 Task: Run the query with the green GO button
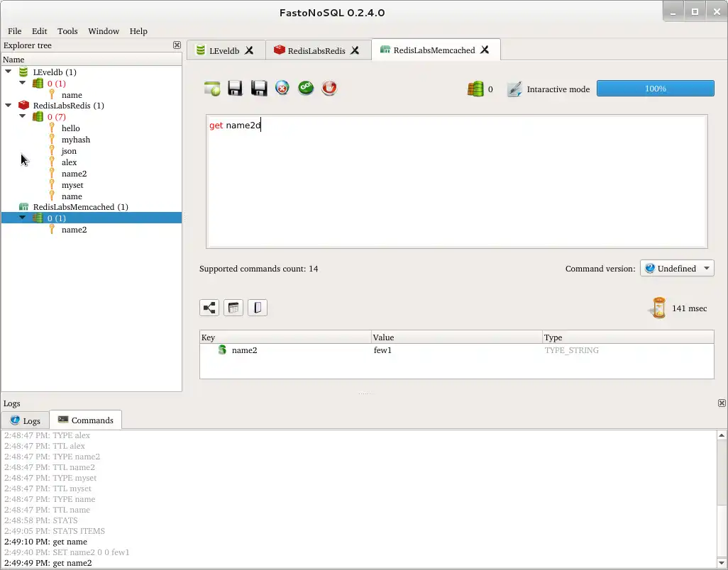coord(306,88)
